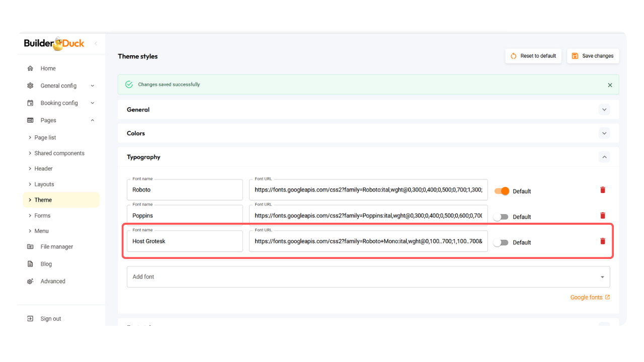This screenshot has width=644, height=362.
Task: Click the Host Grotesk font name field
Action: coord(185,241)
